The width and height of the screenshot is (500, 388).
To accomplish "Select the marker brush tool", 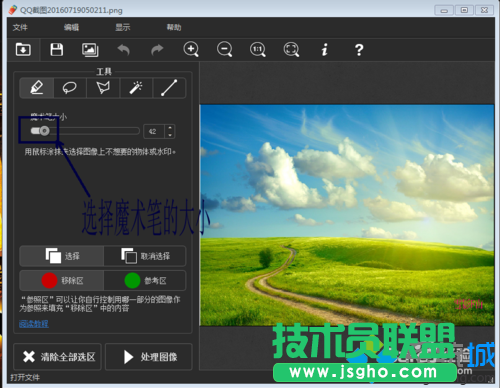I will (37, 88).
